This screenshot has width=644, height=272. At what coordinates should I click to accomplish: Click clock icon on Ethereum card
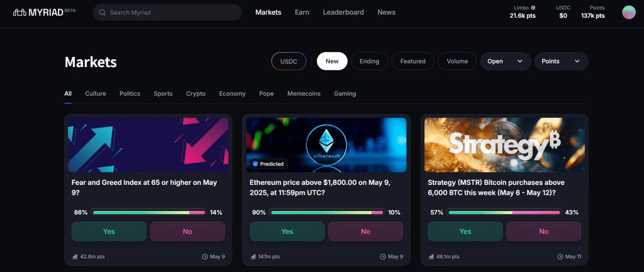point(383,257)
